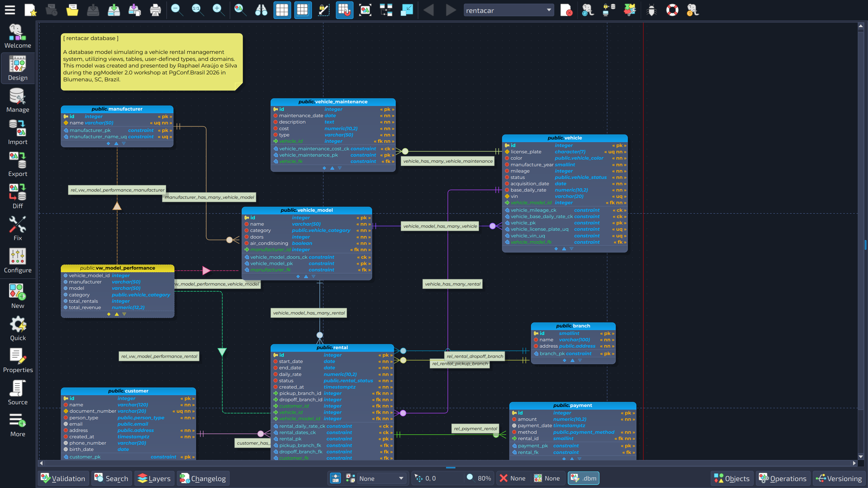Screen dimensions: 868x488
Task: Toggle page delimiters display
Action: tap(303, 10)
